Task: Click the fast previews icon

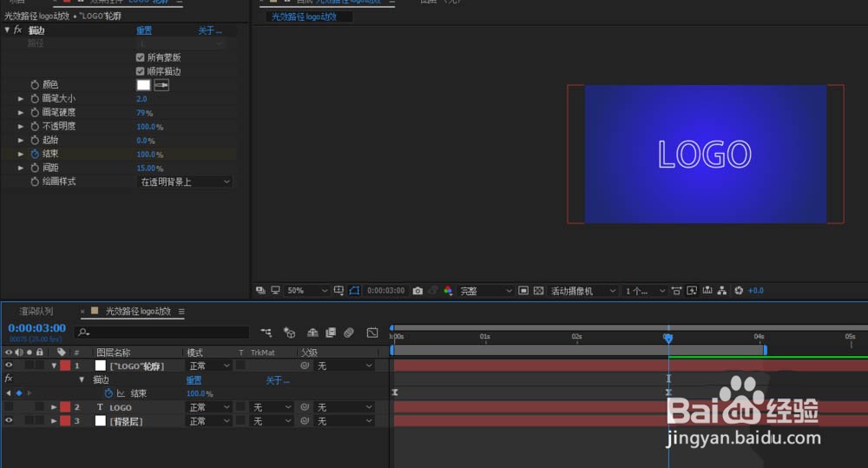Action: coord(692,290)
